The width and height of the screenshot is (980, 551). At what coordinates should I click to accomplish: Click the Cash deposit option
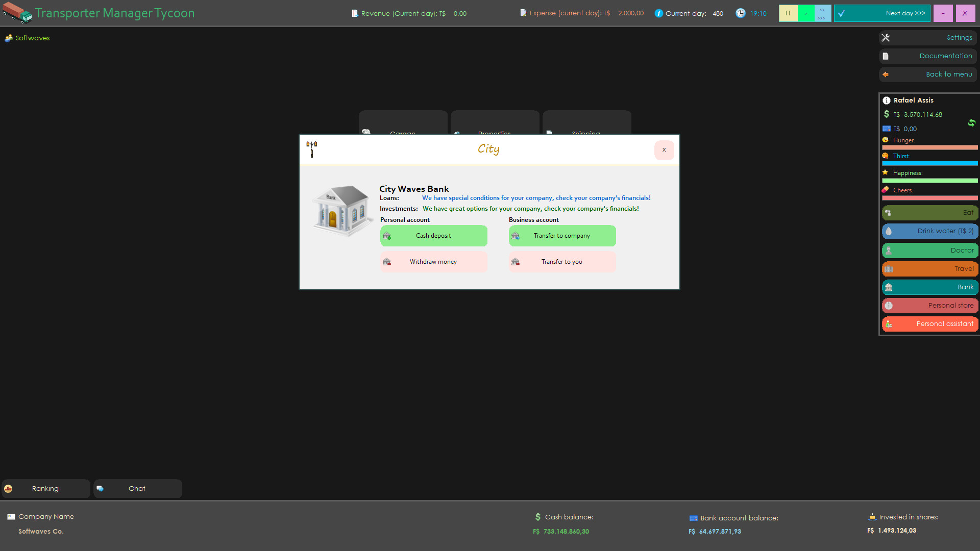pos(433,236)
